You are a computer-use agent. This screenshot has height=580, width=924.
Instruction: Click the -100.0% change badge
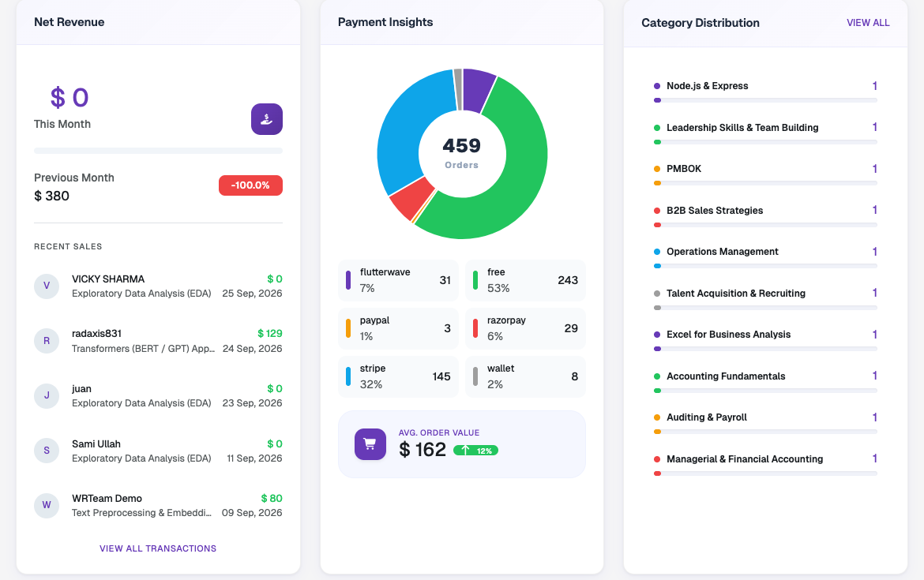pos(250,185)
